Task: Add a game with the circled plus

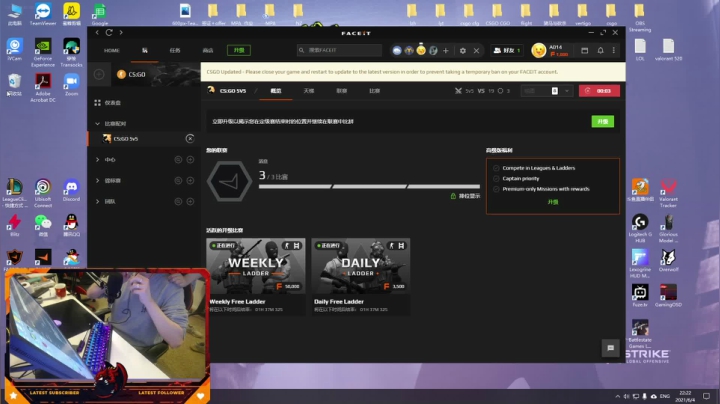Action: click(x=99, y=74)
